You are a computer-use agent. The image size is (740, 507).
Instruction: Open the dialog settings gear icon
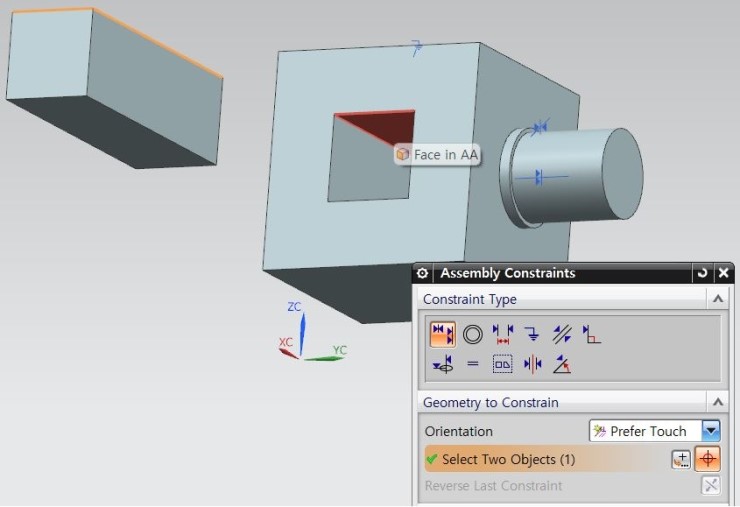point(422,273)
